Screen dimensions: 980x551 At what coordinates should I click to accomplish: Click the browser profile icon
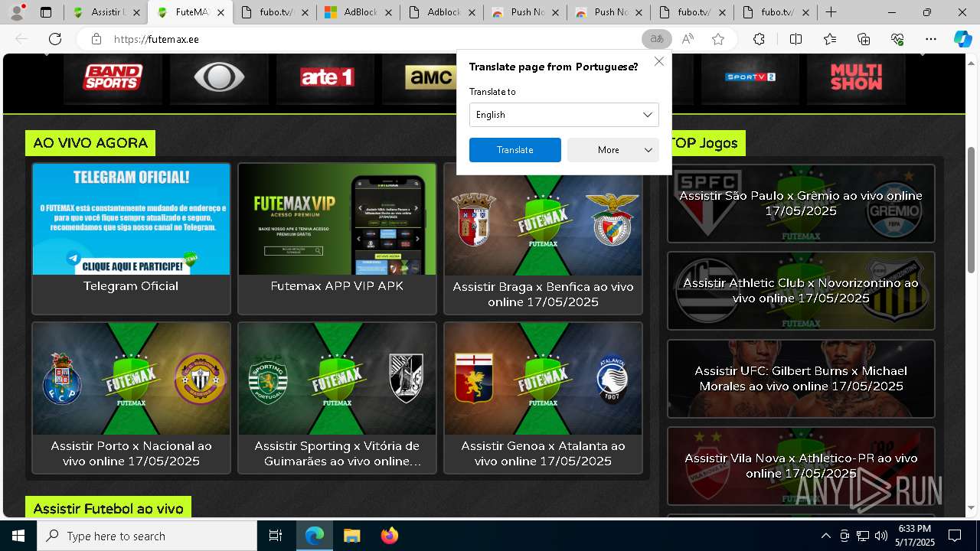(x=17, y=12)
